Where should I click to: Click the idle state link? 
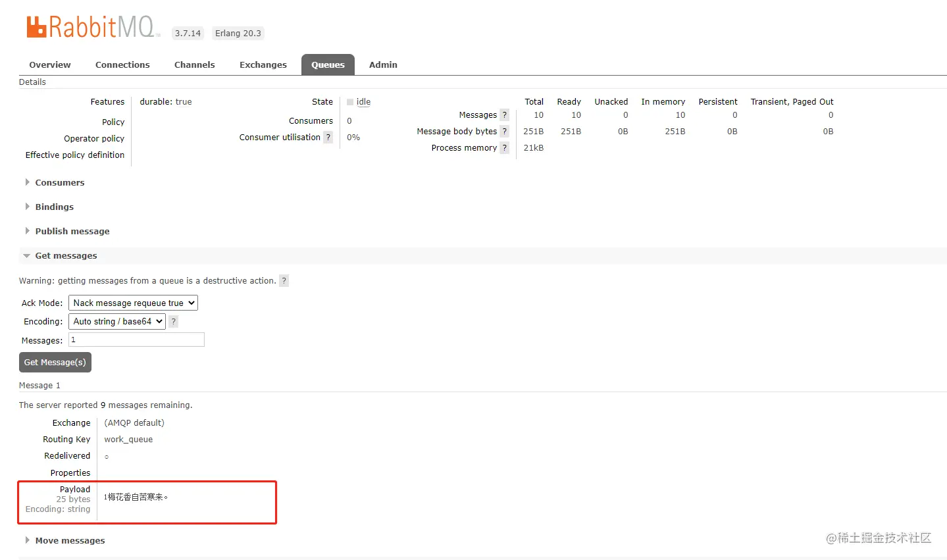point(363,102)
